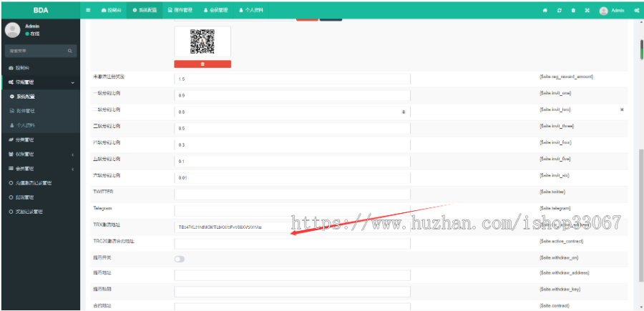Select 个人资料 in the sidebar
The width and height of the screenshot is (644, 311).
(41, 125)
